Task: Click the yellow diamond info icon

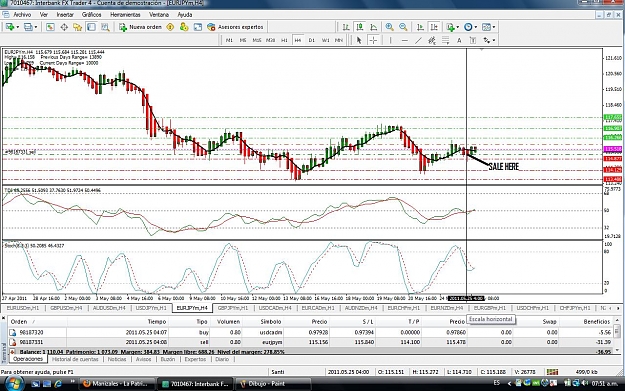Action: [x=170, y=27]
